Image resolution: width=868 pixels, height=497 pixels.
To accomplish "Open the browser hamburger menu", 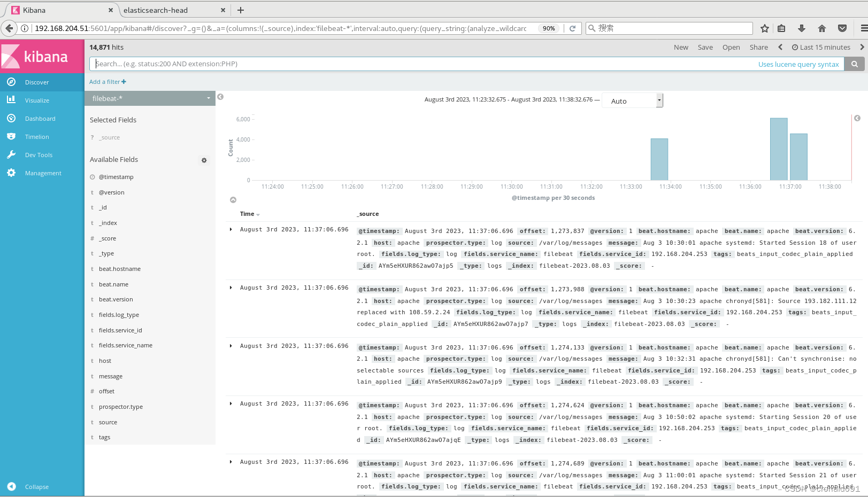I will tap(863, 28).
